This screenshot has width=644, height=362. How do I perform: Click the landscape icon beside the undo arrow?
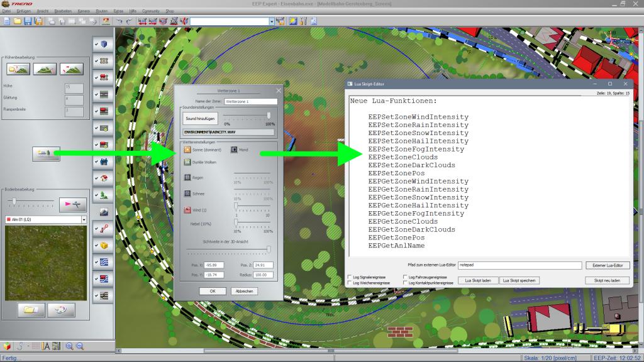point(106,21)
